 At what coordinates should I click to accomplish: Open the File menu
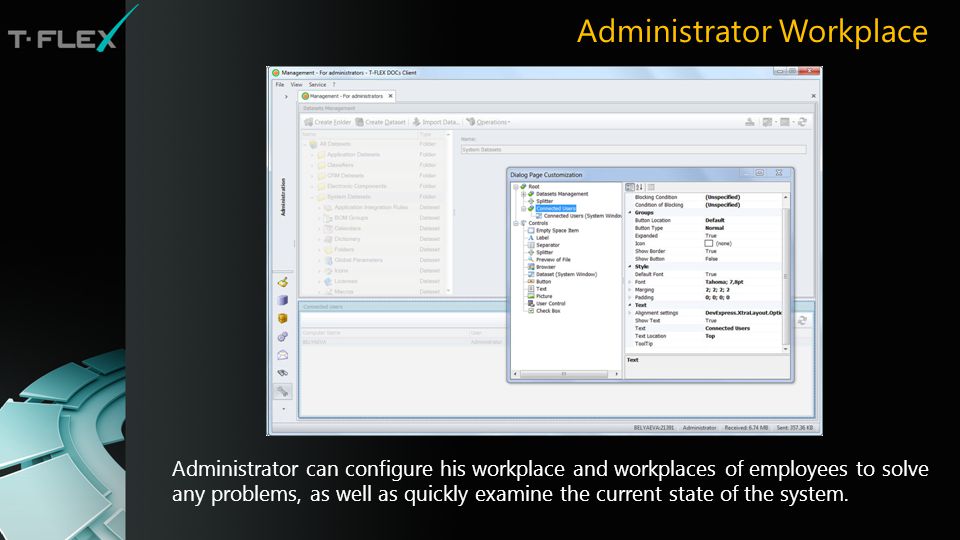280,84
